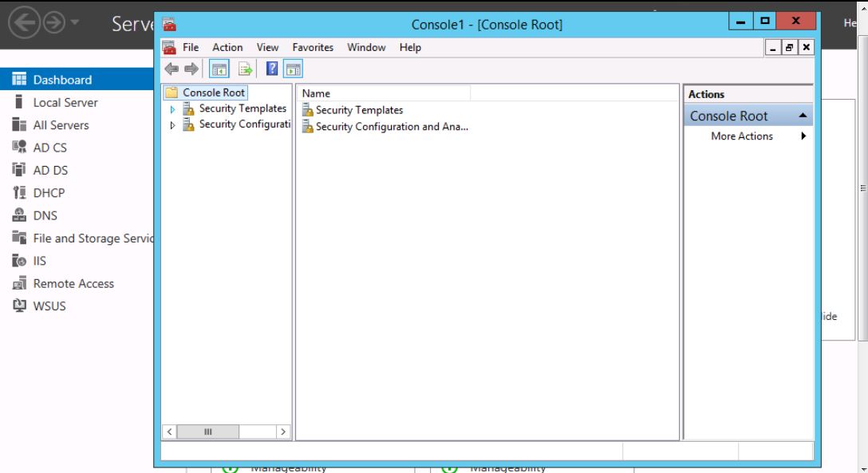868x473 pixels.
Task: Click Server Manager vertical scrollbar up arrow
Action: (863, 9)
